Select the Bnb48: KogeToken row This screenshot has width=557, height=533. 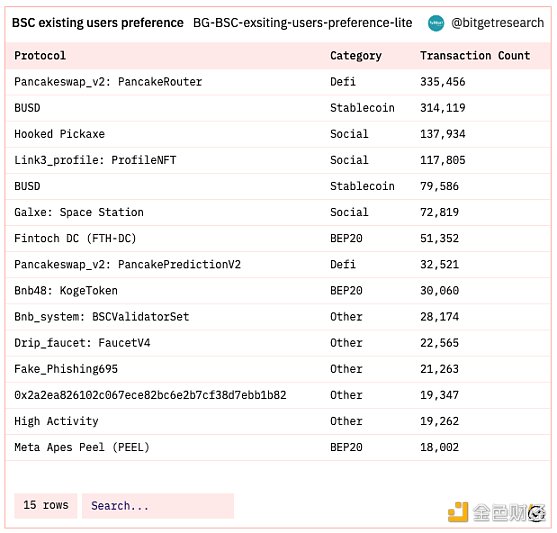click(278, 291)
